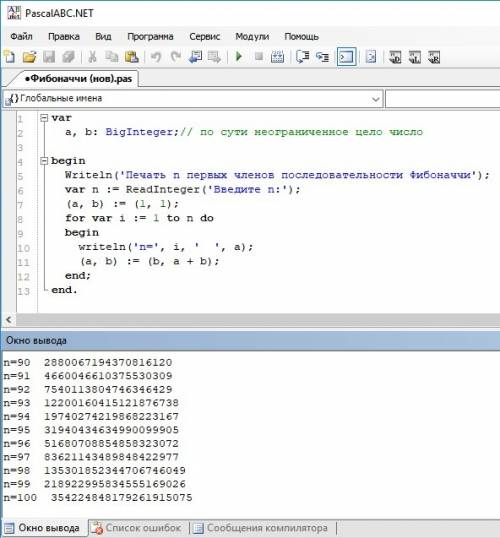Cut selection using the scissors icon
This screenshot has height=538, width=500.
point(92,57)
